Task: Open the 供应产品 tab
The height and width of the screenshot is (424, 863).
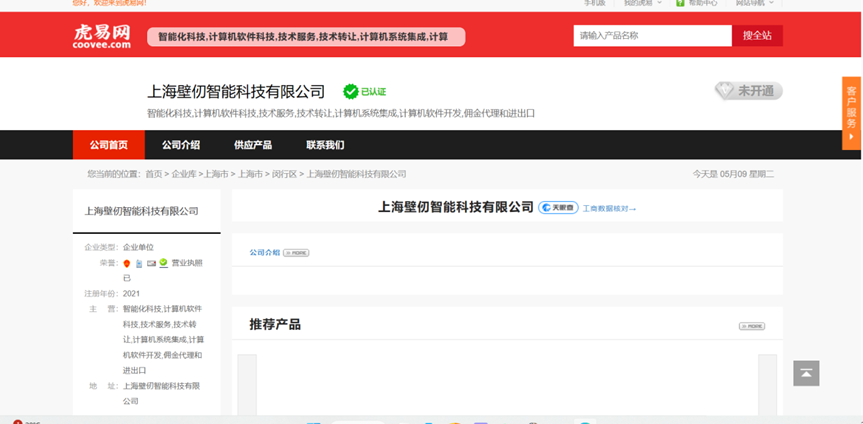Action: [x=253, y=145]
